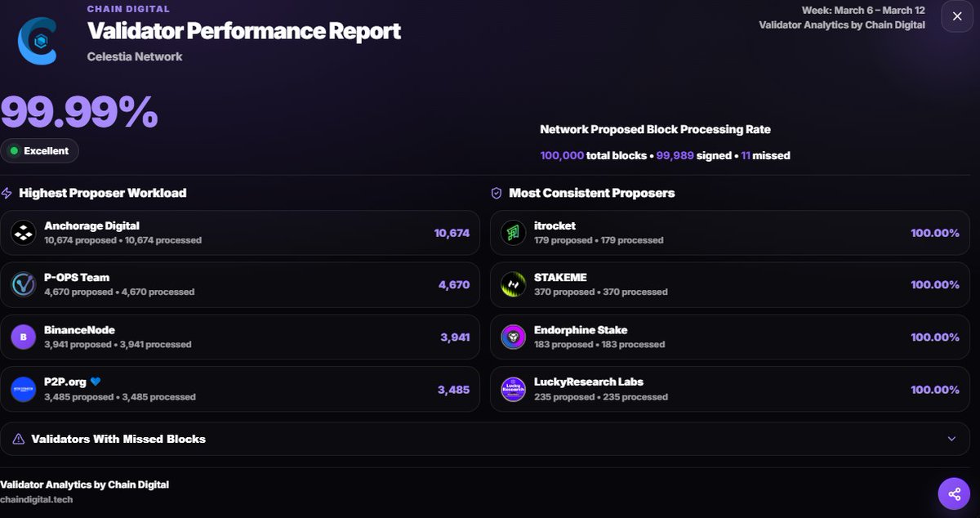The image size is (980, 518).
Task: Open the Validators With Missed Blocks section title
Action: point(118,439)
